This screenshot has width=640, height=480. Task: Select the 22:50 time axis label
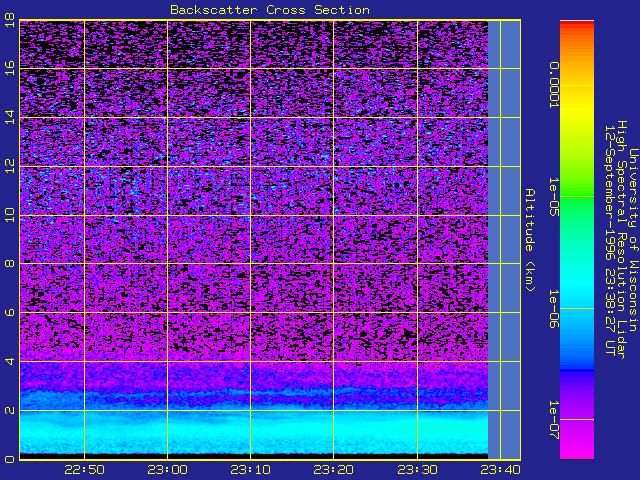84,470
